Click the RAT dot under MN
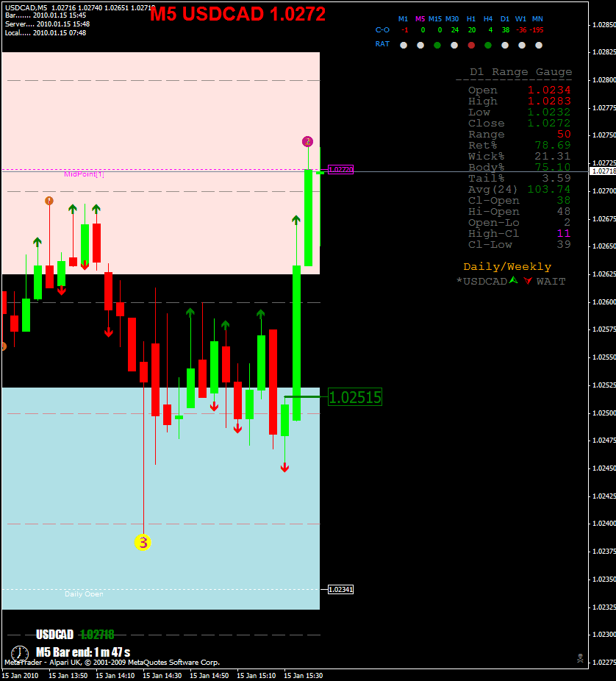 click(539, 45)
